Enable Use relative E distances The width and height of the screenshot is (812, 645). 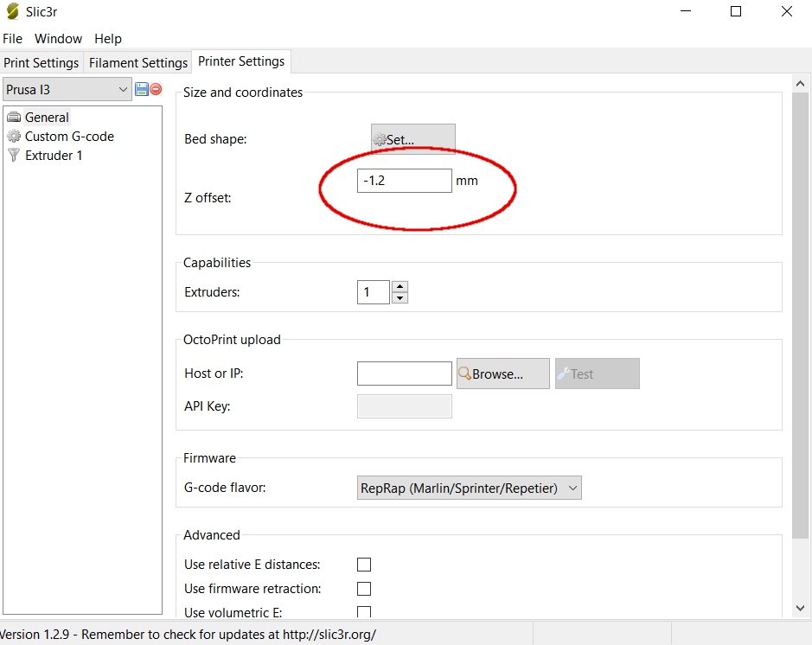click(x=364, y=565)
